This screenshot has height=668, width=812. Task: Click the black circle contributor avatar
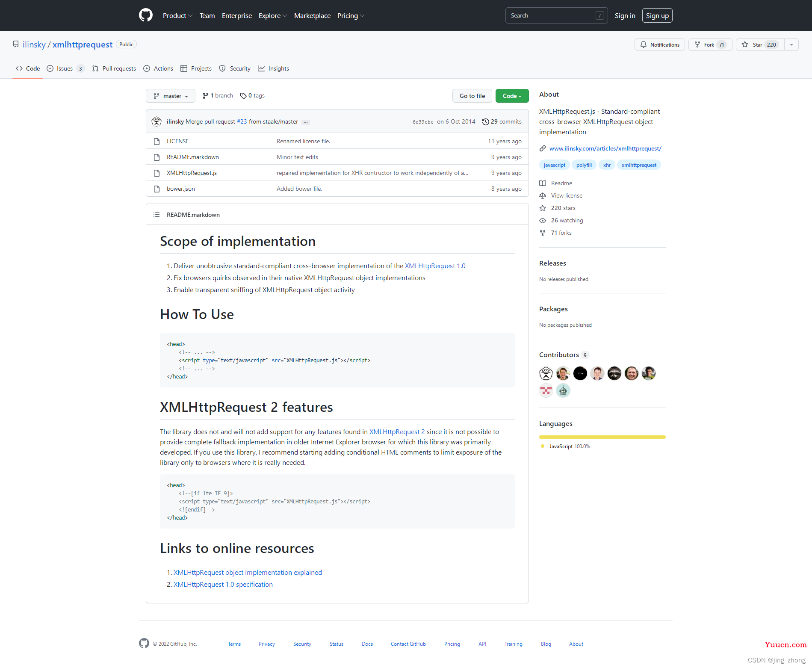(580, 373)
